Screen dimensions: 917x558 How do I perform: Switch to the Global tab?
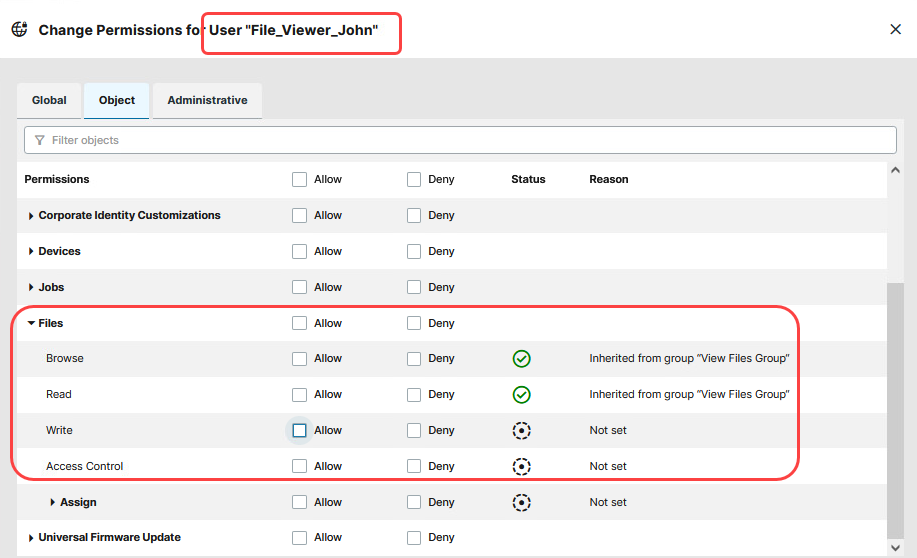pos(49,101)
